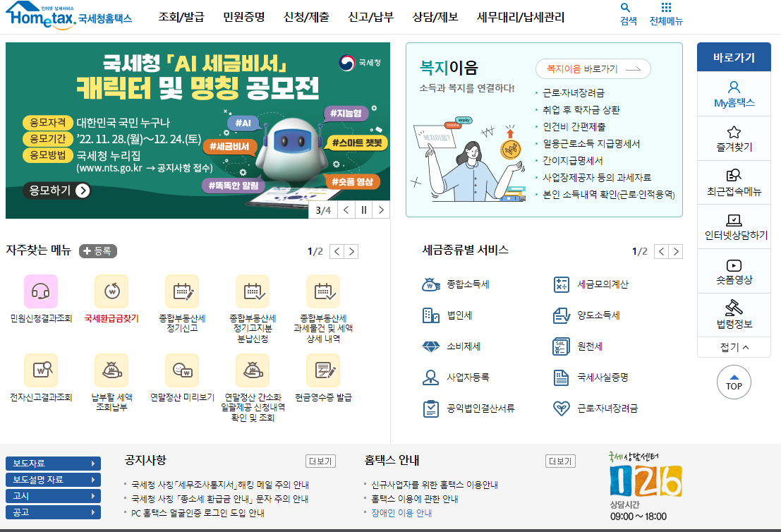Open 납부할 세액 조회납부 icon

111,370
